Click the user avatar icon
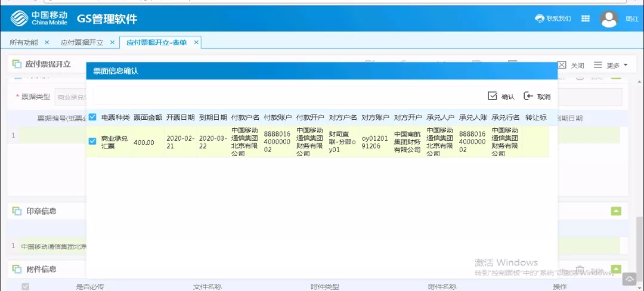Image resolution: width=644 pixels, height=291 pixels. [609, 18]
